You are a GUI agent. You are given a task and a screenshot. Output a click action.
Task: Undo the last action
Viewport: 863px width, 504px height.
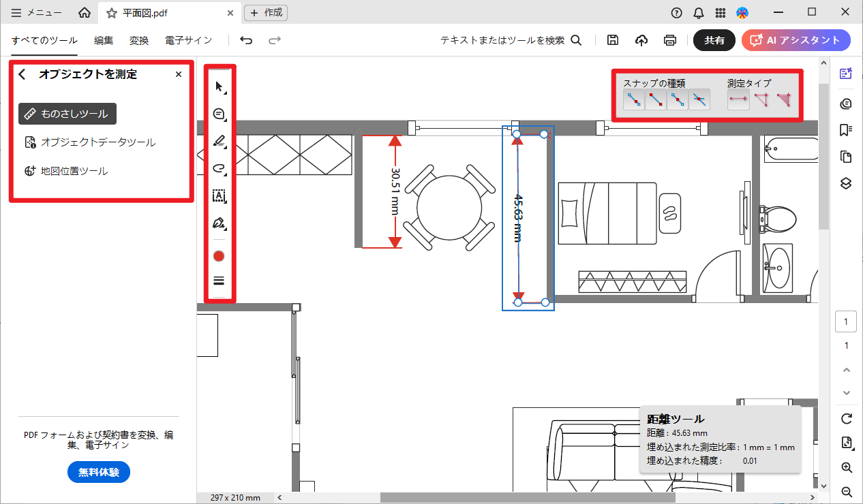(246, 40)
